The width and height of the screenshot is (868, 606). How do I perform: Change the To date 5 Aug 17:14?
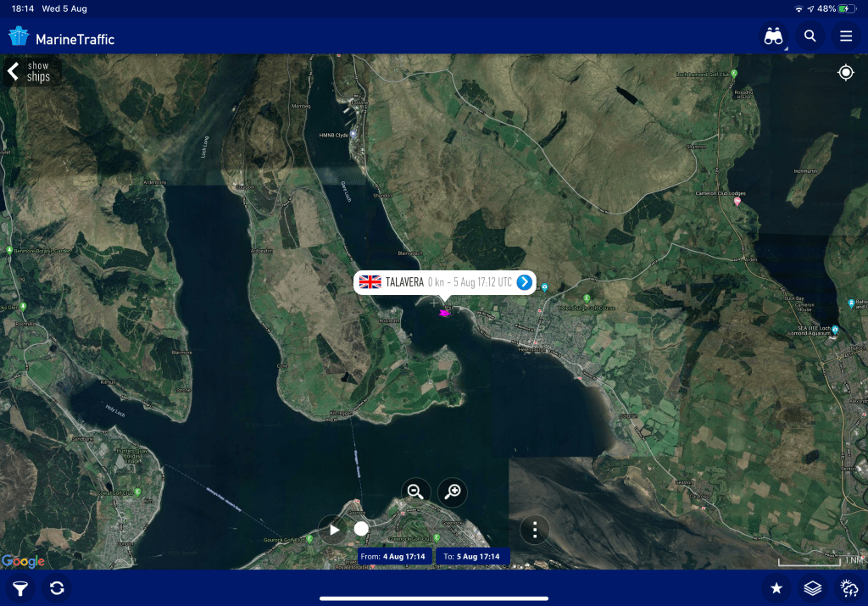pyautogui.click(x=473, y=557)
